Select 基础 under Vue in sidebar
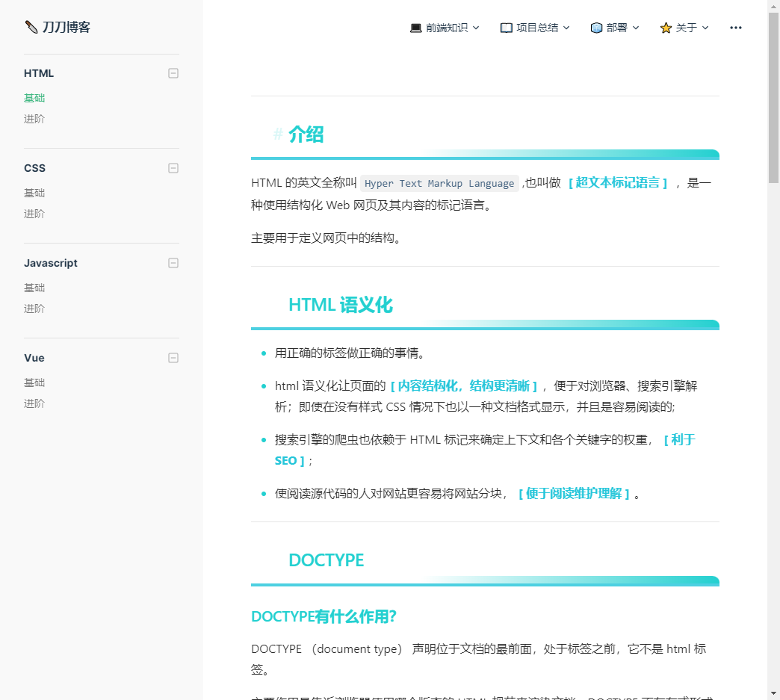780x700 pixels. point(34,382)
